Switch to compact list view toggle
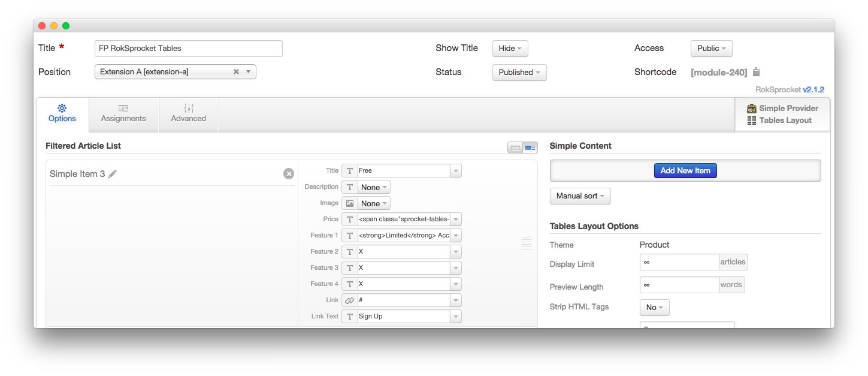Viewport: 868px width, 376px height. (515, 148)
